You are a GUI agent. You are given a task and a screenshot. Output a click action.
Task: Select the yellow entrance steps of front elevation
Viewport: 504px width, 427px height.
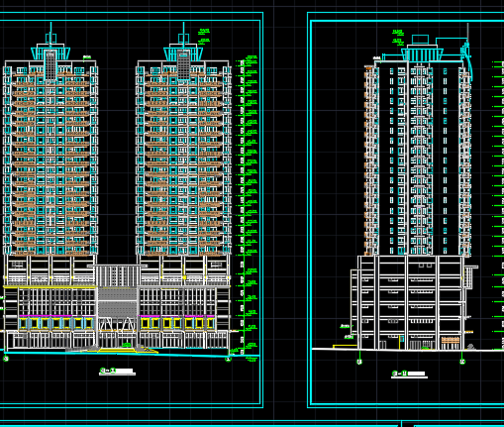(118, 351)
